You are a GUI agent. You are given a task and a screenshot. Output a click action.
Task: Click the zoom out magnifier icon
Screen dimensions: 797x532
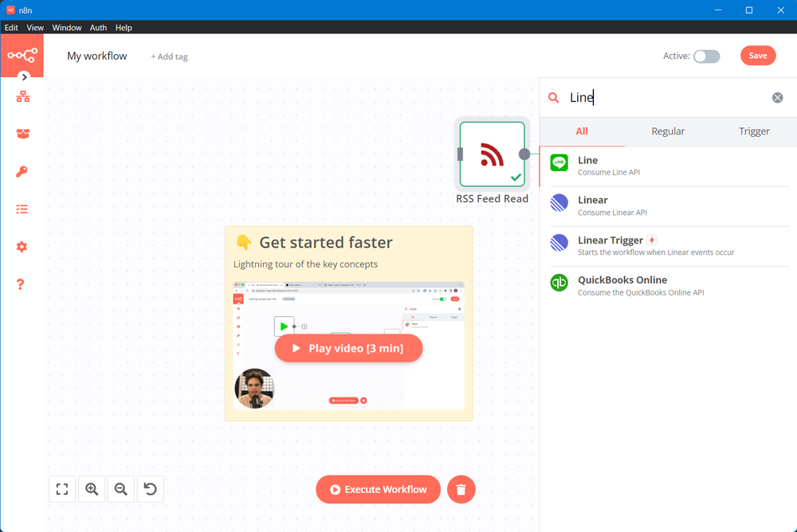[x=121, y=489]
